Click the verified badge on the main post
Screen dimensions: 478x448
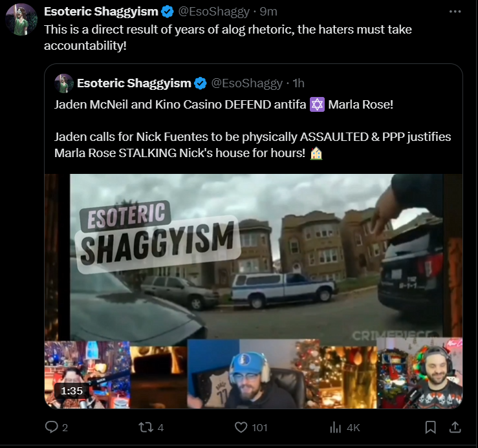(168, 12)
